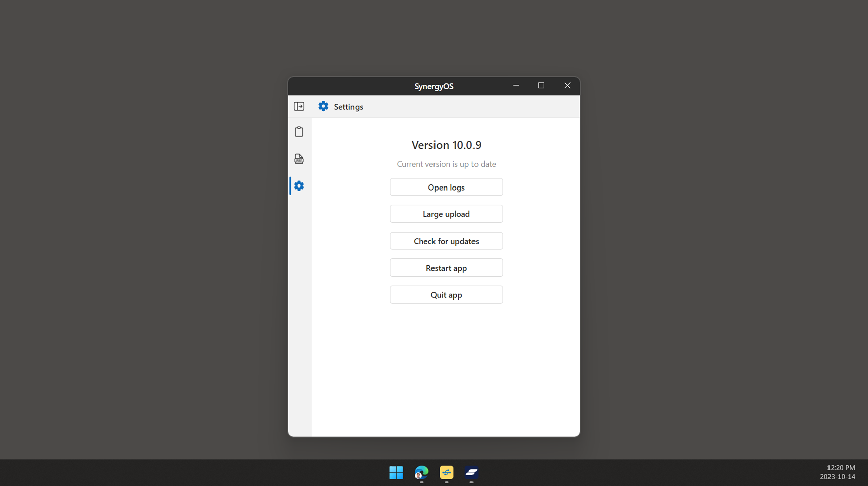Screen dimensions: 868x486
Task: Switch to SynergyOS taskbar icon
Action: pyautogui.click(x=471, y=472)
